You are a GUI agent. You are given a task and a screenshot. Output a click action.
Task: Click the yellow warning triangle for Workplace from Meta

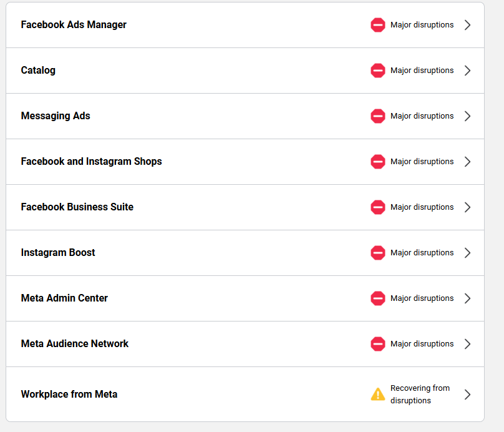[x=378, y=394]
